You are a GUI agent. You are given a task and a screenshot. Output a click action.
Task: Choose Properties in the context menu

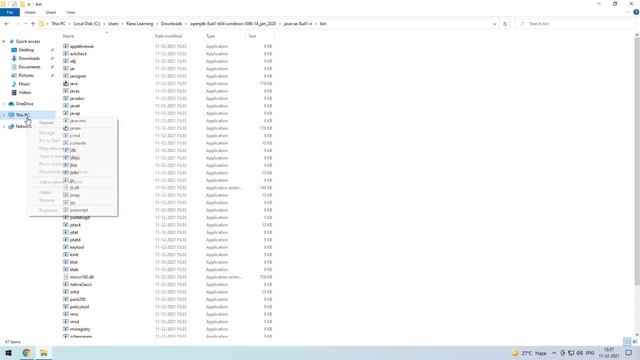pyautogui.click(x=49, y=210)
